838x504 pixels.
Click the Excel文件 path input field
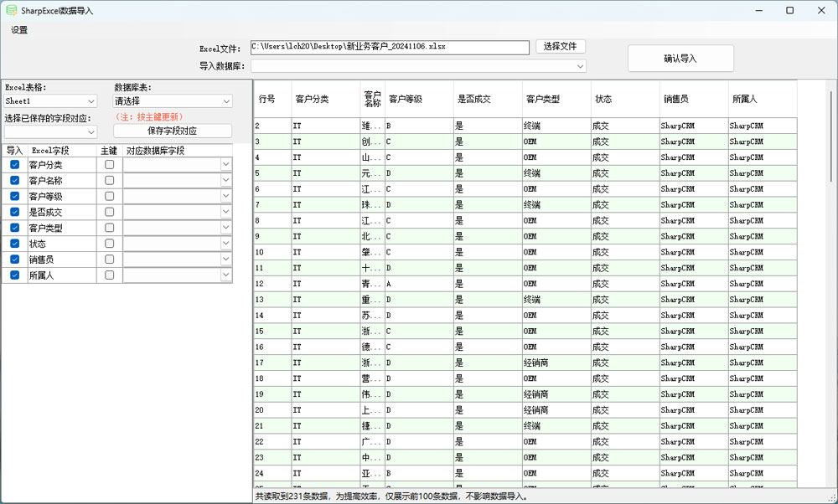point(390,47)
